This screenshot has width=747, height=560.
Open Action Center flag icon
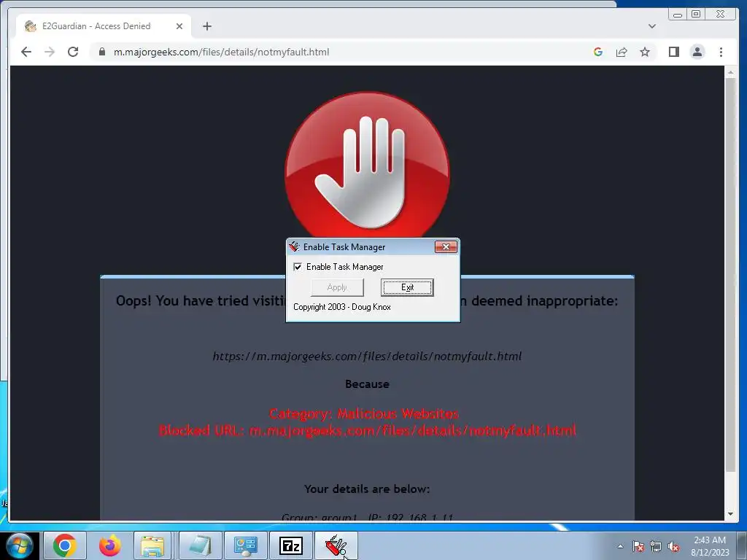click(x=638, y=546)
